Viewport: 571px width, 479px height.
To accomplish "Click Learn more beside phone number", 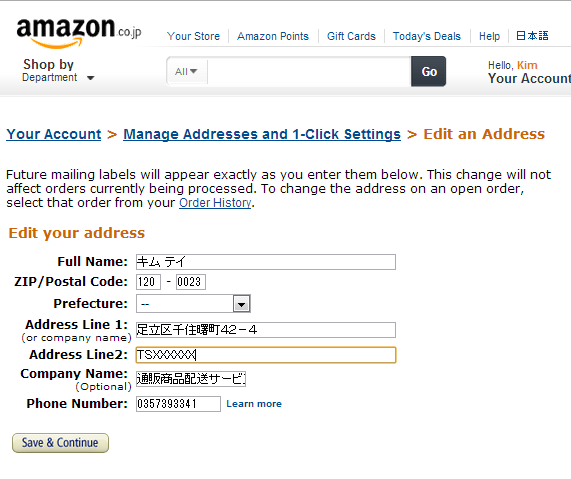I will (254, 404).
